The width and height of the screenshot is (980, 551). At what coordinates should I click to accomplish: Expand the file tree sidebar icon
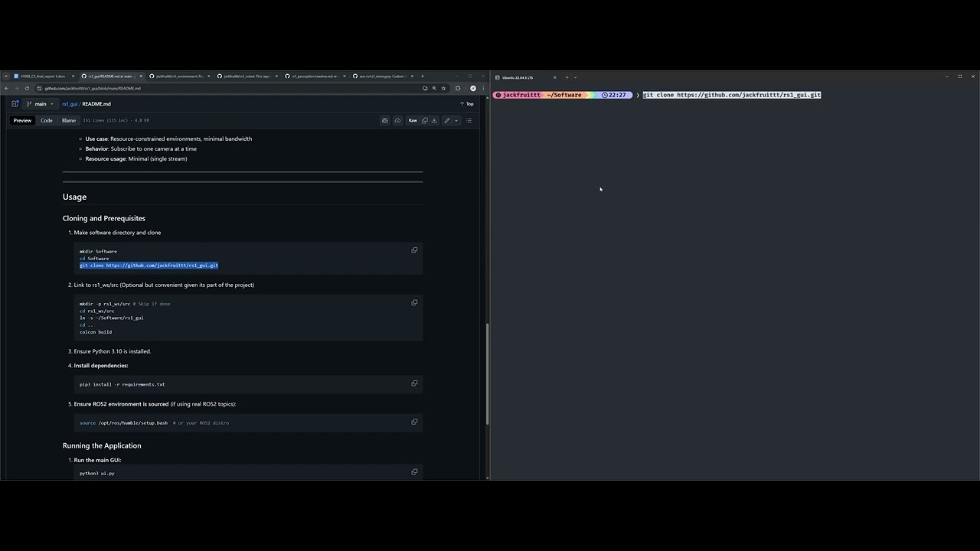[x=15, y=104]
